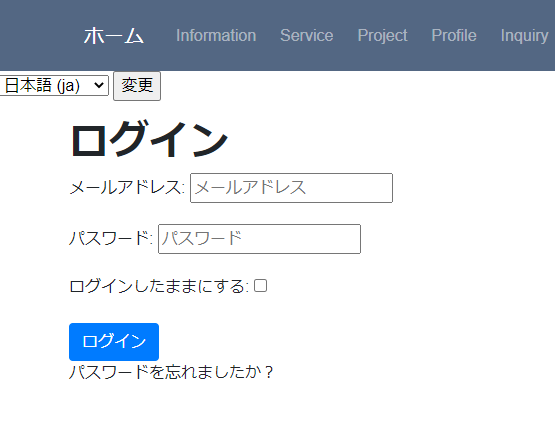This screenshot has height=447, width=555.
Task: Click the パスワード: field label
Action: (111, 238)
